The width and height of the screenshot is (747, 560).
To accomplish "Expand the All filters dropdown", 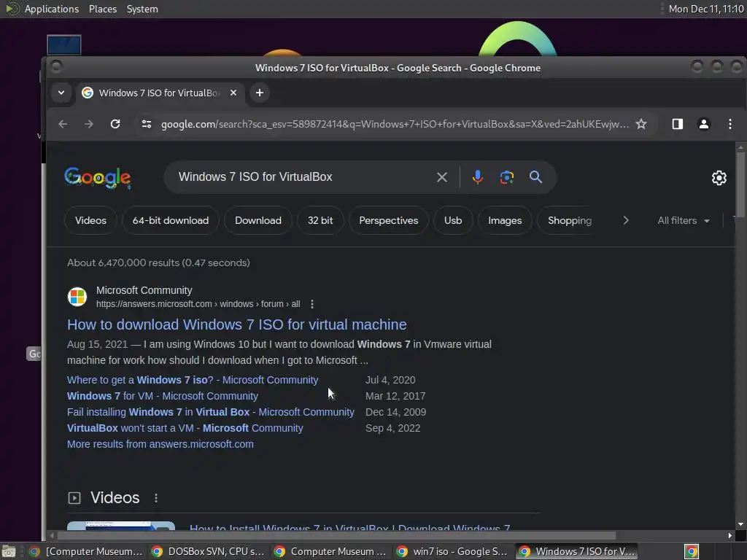I will [684, 220].
